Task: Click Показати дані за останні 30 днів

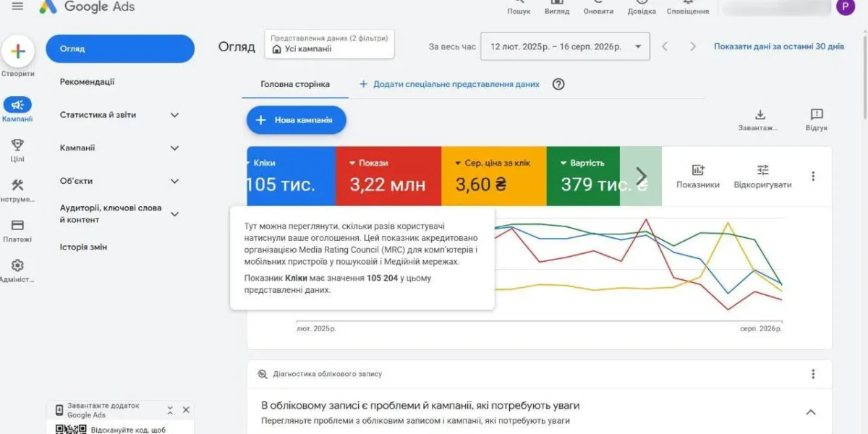Action: pos(779,46)
